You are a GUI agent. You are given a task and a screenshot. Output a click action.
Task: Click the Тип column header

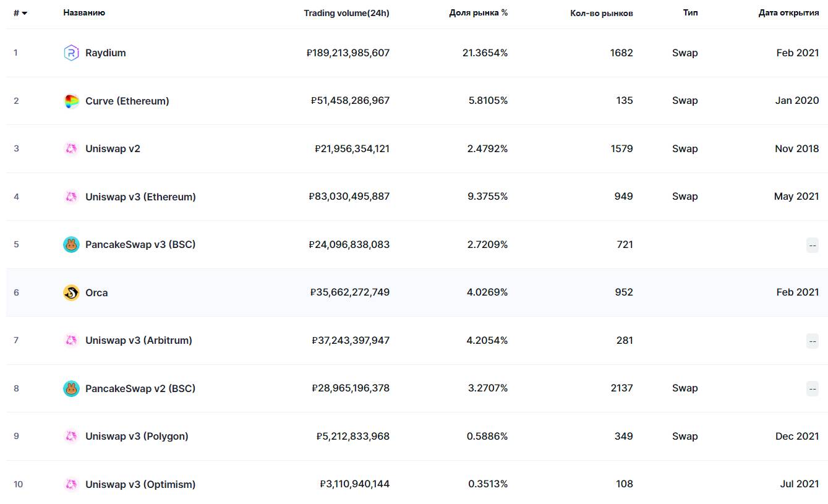[x=690, y=13]
